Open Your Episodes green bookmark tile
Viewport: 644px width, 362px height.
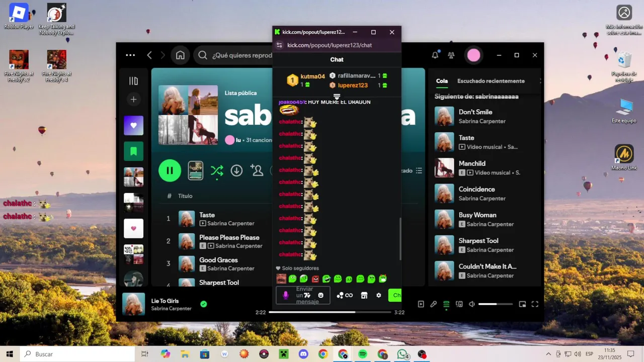(x=133, y=151)
